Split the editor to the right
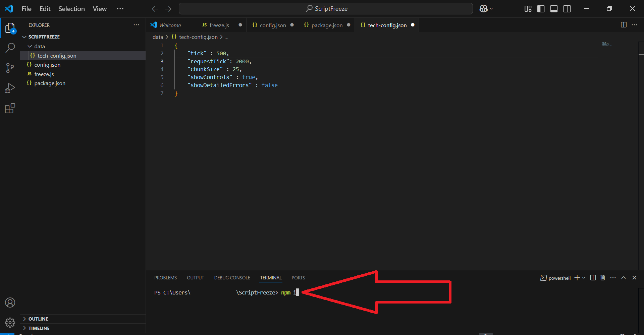This screenshot has height=335, width=644. click(x=624, y=25)
